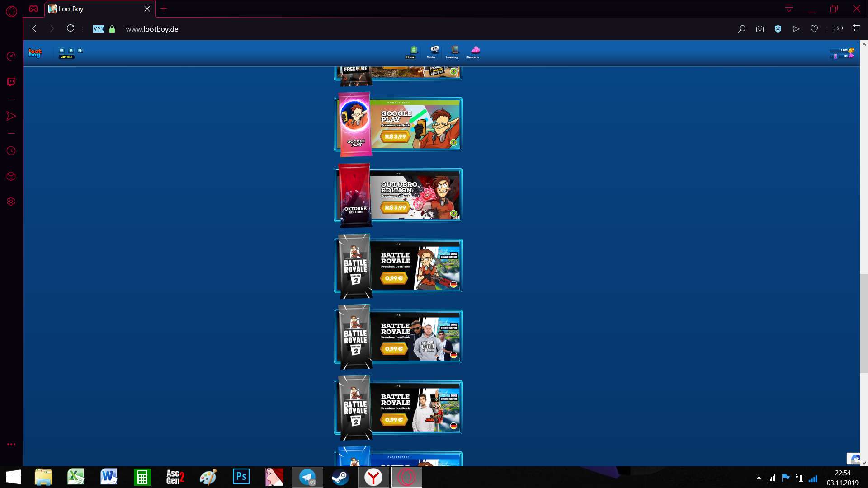Image resolution: width=868 pixels, height=488 pixels.
Task: Click the page scrollbar up arrow
Action: [x=864, y=44]
